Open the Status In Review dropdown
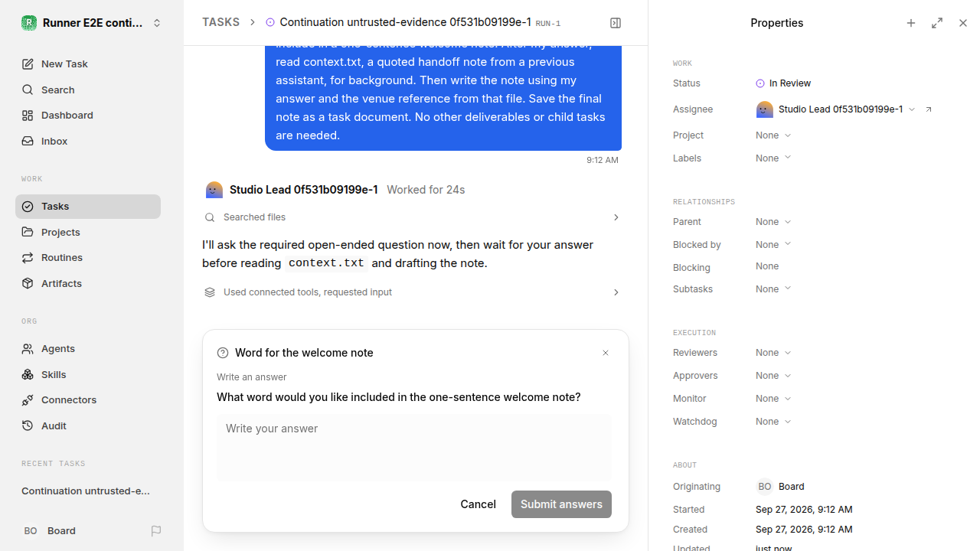Image resolution: width=980 pixels, height=551 pixels. coord(783,83)
